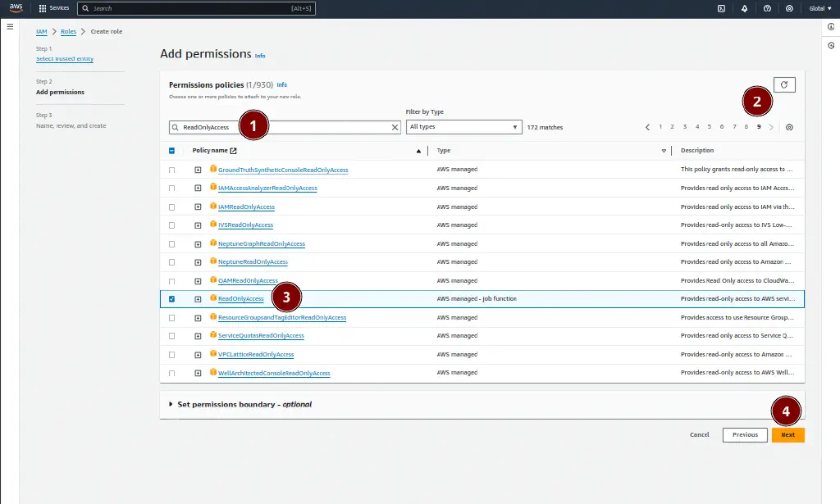Open the Filter by Type dropdown
The height and width of the screenshot is (504, 840).
[x=463, y=127]
